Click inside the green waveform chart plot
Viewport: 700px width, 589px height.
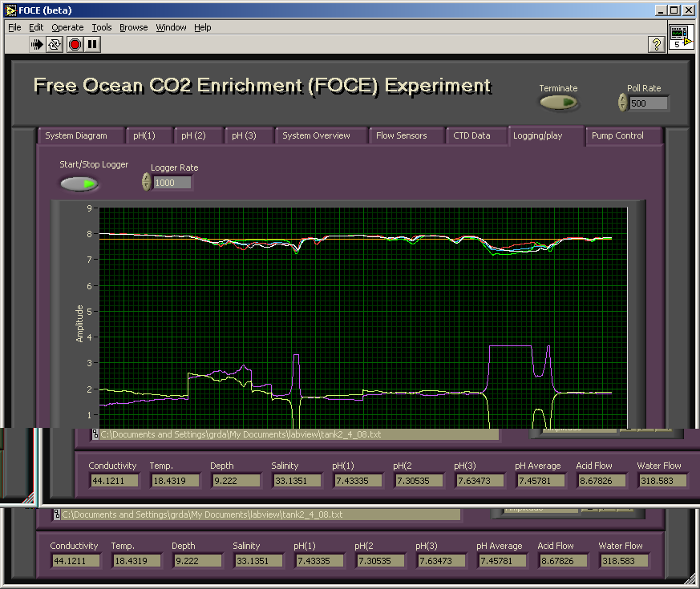point(362,317)
